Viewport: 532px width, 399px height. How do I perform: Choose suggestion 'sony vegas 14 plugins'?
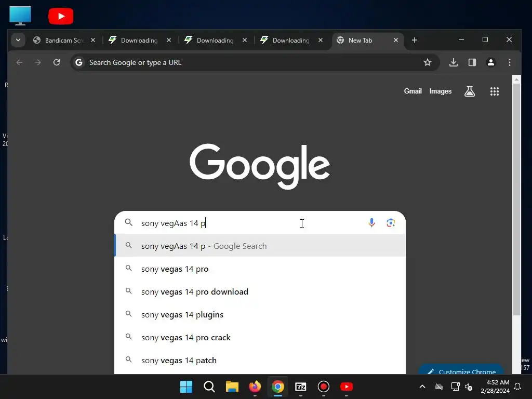[260, 314]
